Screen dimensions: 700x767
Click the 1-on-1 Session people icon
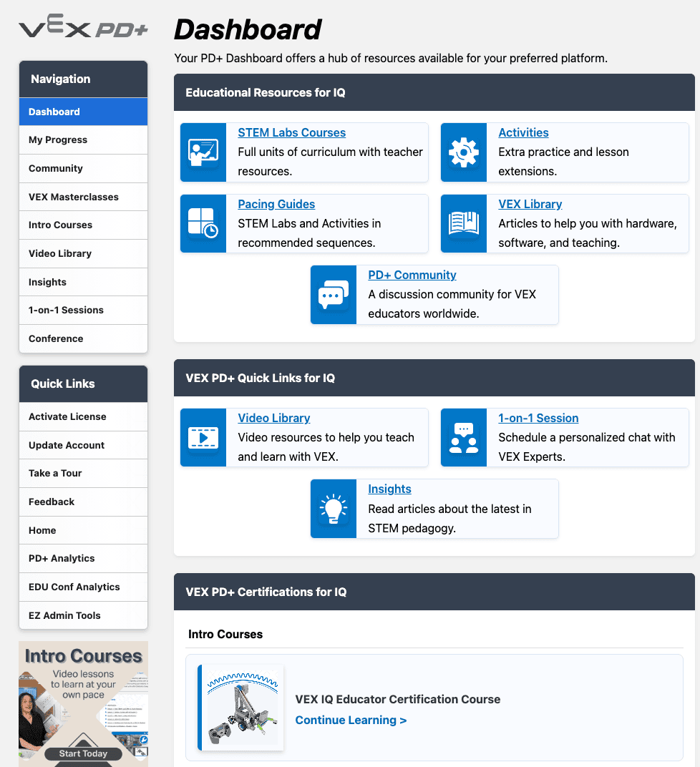[464, 437]
